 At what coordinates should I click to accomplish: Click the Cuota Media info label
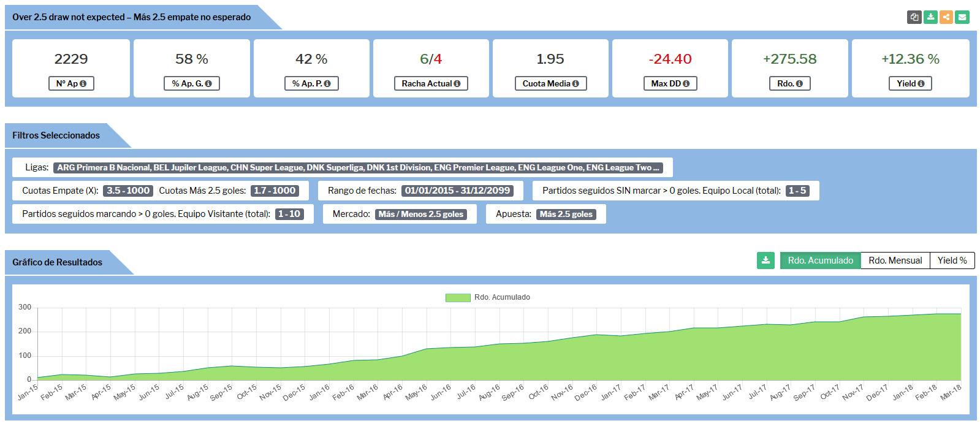[550, 83]
